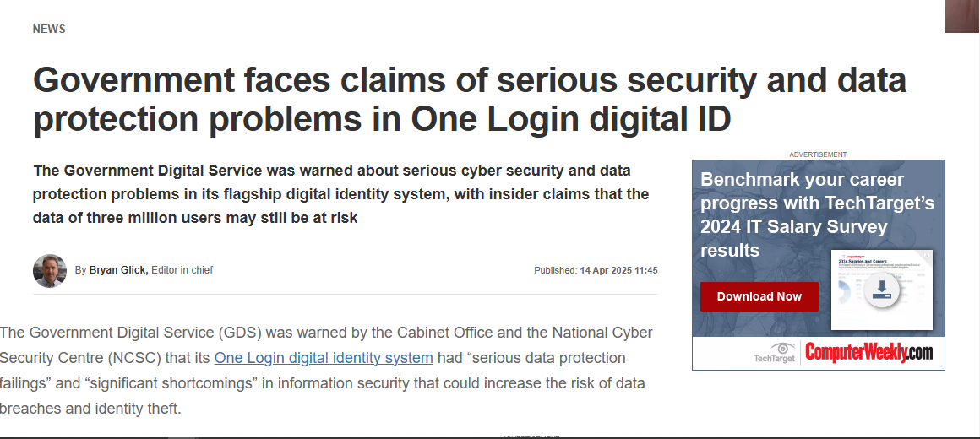Viewport: 980px width, 439px height.
Task: Click the first body paragraph about GDS
Action: click(x=326, y=371)
